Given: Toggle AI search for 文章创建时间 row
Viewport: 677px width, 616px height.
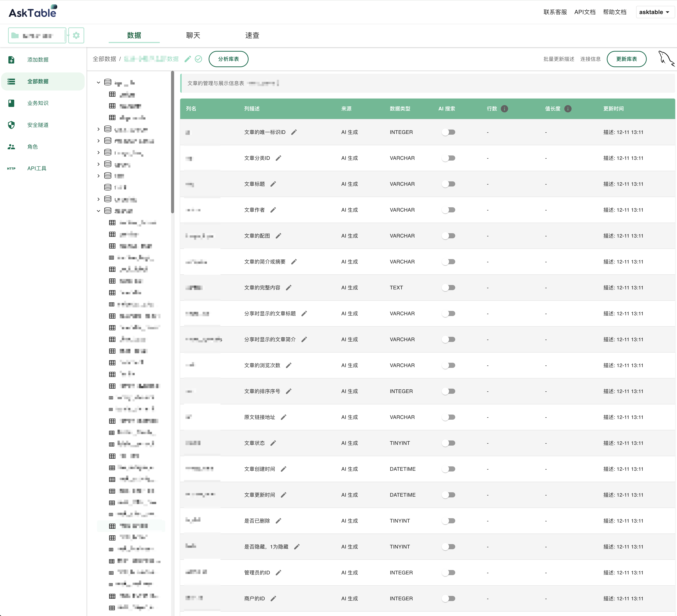Looking at the screenshot, I should tap(449, 469).
